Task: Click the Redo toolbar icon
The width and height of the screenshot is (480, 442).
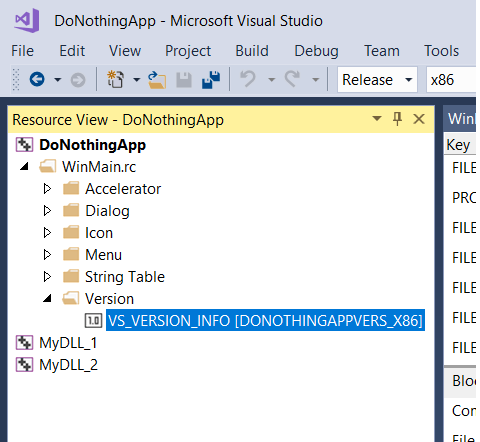Action: point(292,79)
